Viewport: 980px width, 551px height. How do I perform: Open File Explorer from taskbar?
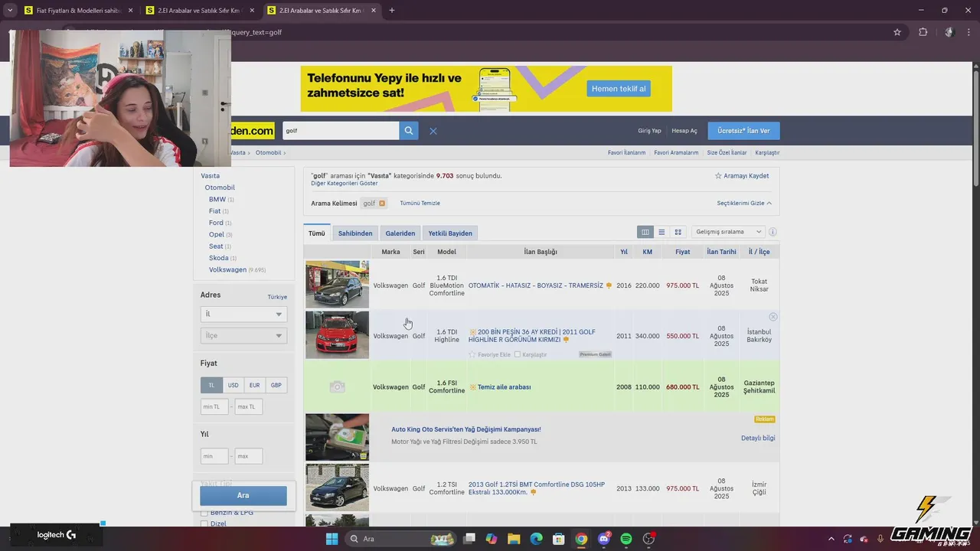click(514, 539)
